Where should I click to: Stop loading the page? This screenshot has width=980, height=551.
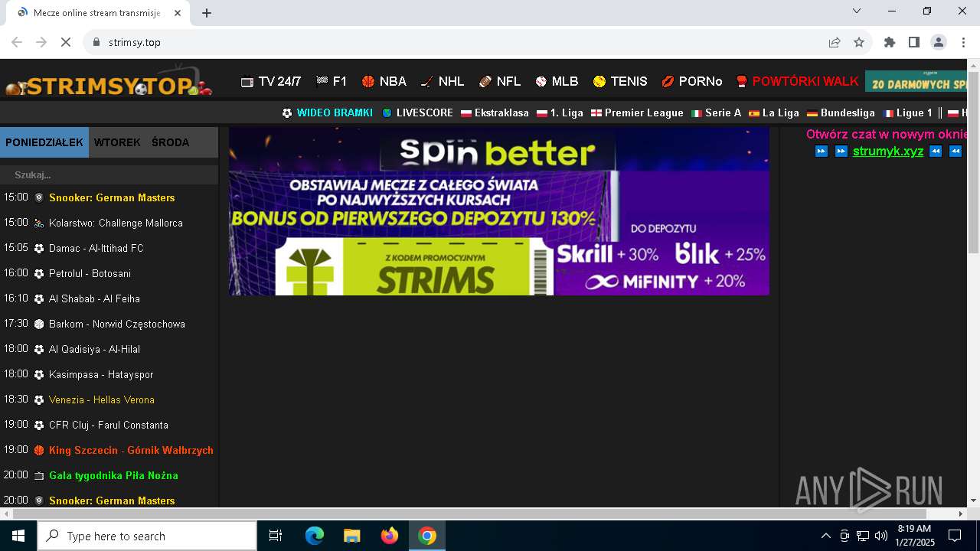point(66,42)
